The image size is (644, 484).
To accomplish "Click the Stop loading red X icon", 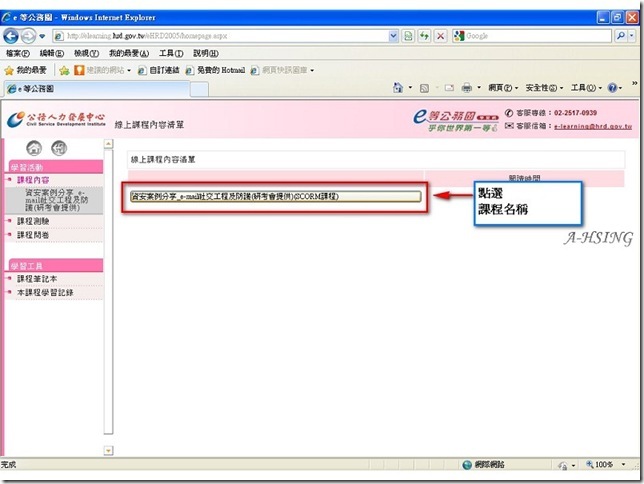I will click(440, 36).
